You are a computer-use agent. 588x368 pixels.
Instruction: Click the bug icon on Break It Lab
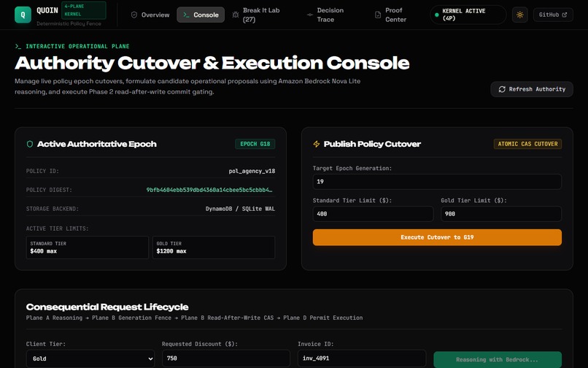pos(236,15)
